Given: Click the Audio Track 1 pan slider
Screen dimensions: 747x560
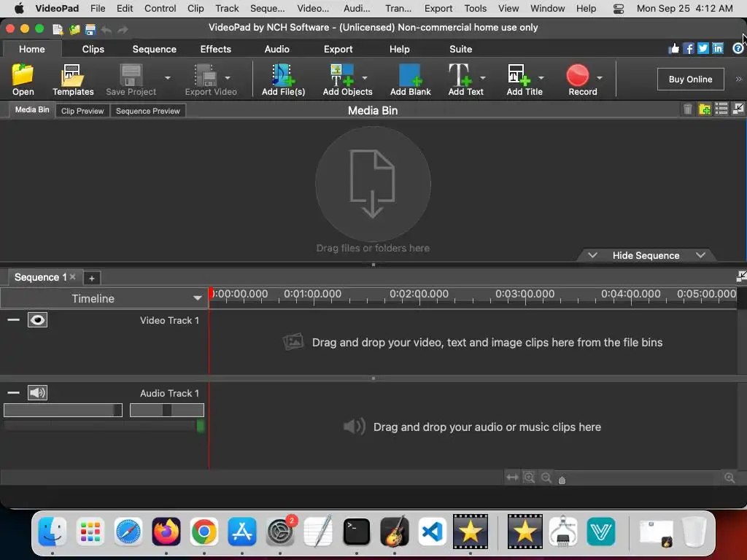Looking at the screenshot, I should (167, 410).
